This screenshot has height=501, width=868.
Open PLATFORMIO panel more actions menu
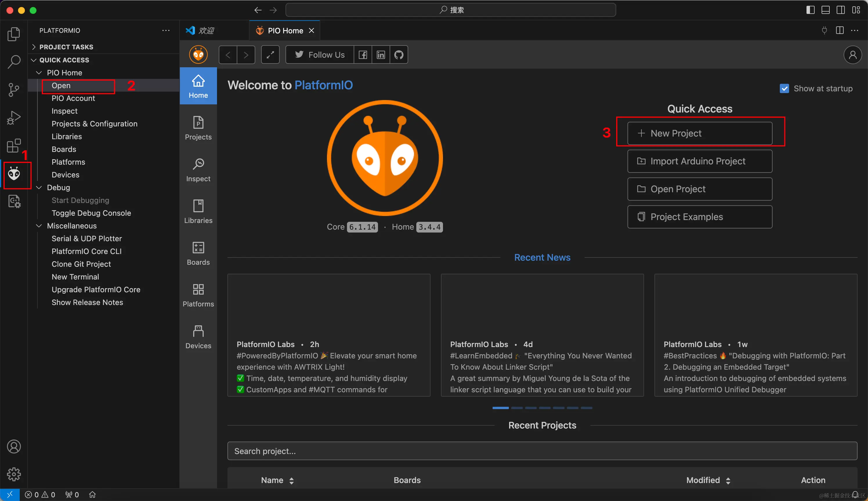click(166, 30)
